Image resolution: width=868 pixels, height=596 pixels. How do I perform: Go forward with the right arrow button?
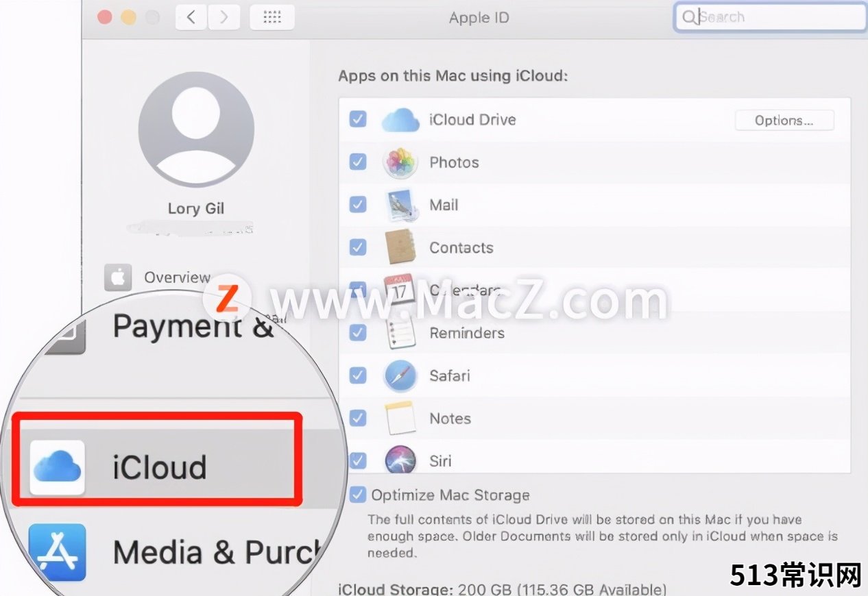click(223, 17)
